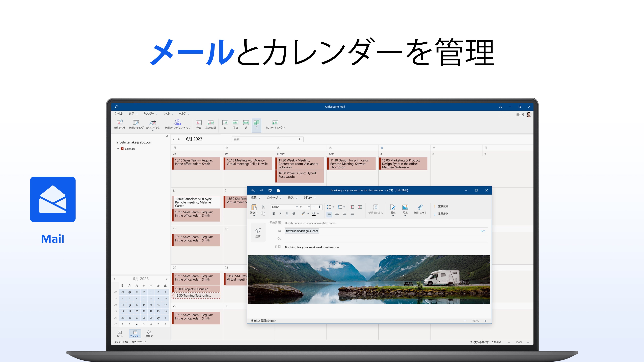The width and height of the screenshot is (644, 362).
Task: Toggle italic formatting in message
Action: point(280,214)
